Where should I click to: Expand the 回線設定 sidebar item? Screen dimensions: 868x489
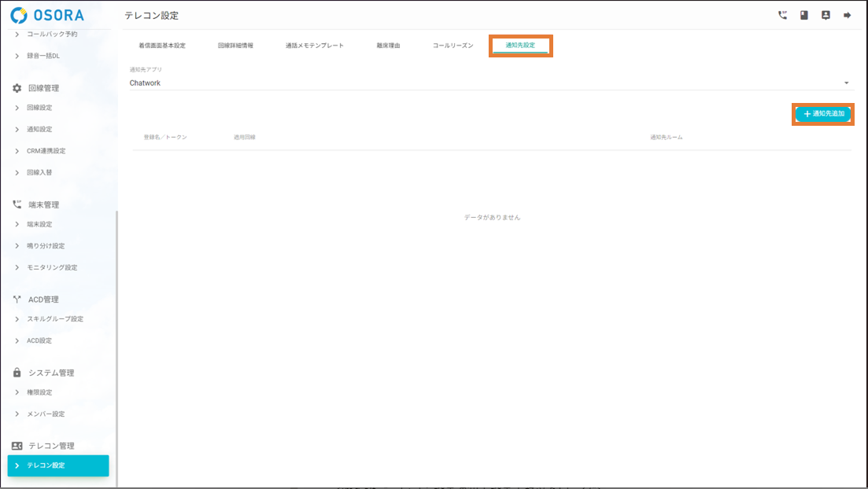tap(39, 108)
